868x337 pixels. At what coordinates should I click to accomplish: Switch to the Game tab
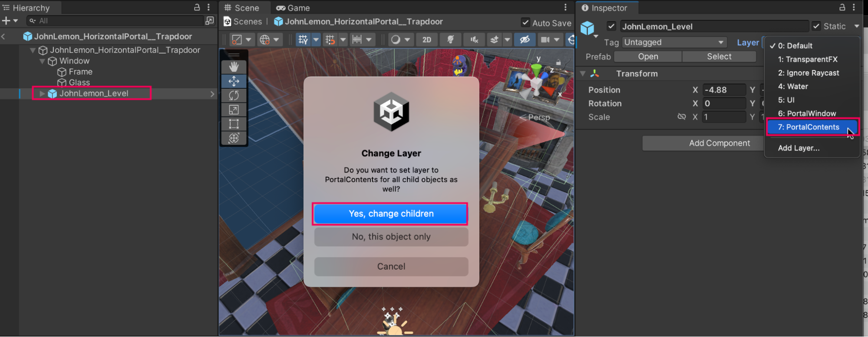[x=293, y=8]
